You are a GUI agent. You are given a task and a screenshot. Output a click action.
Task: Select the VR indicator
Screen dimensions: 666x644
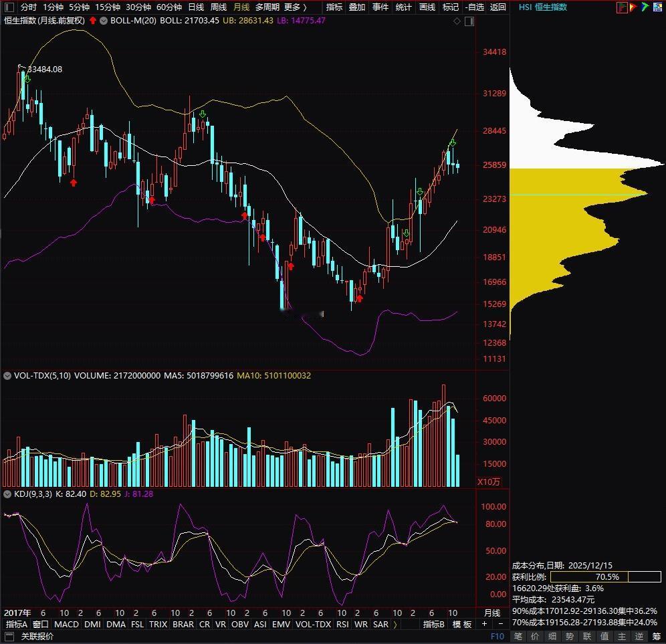pyautogui.click(x=221, y=625)
